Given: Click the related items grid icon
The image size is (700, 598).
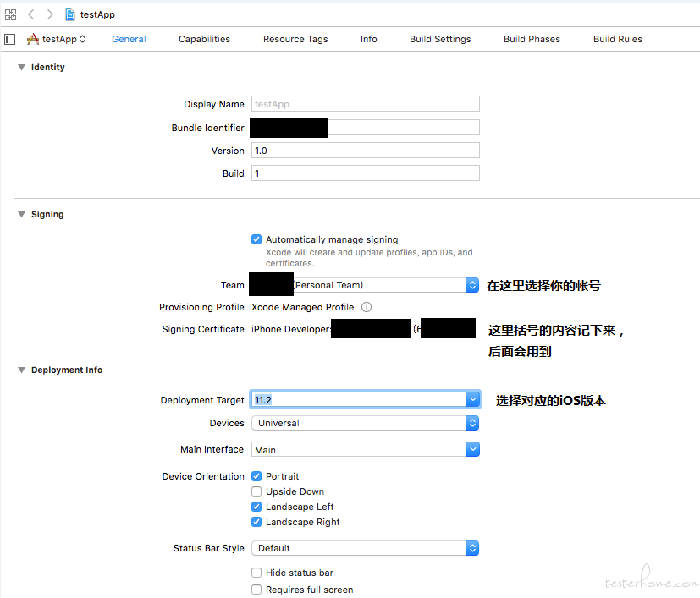Looking at the screenshot, I should pos(11,14).
